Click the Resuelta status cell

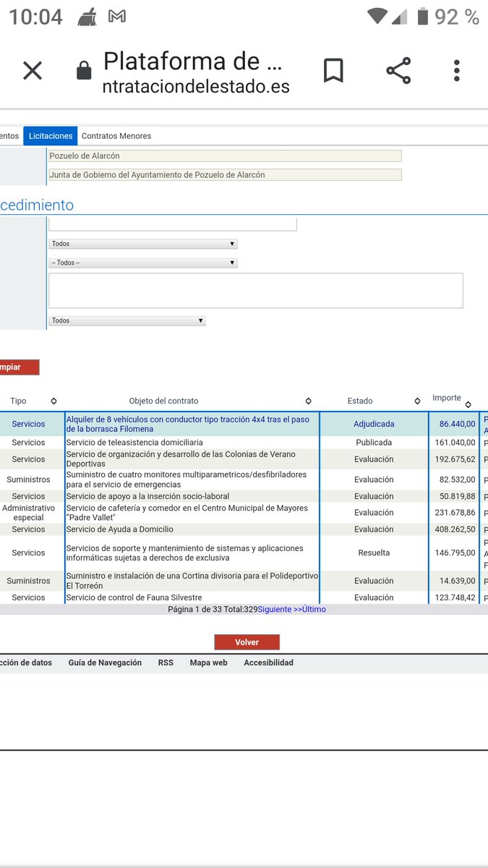tap(374, 553)
